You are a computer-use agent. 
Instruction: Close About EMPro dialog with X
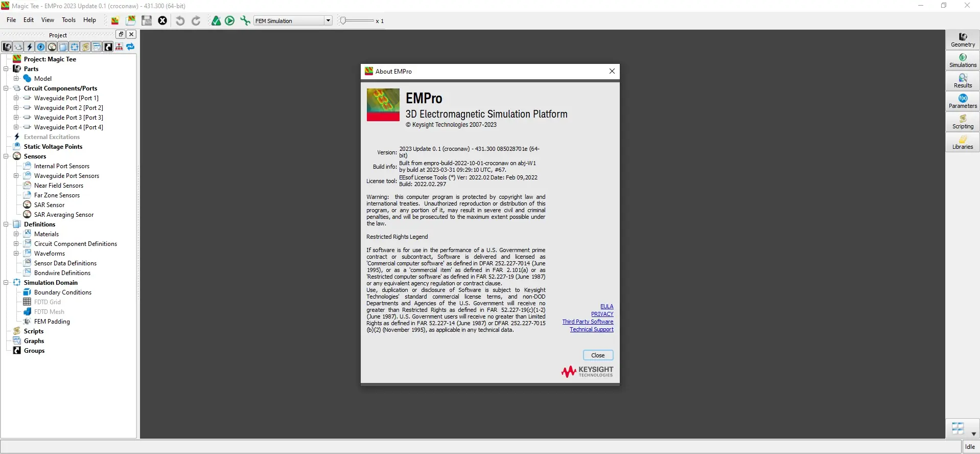click(612, 71)
